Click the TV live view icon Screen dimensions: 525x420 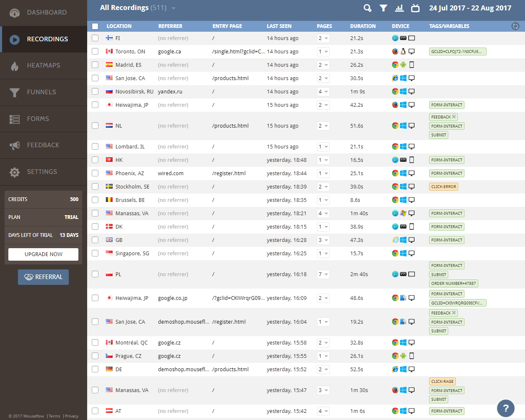pyautogui.click(x=415, y=8)
